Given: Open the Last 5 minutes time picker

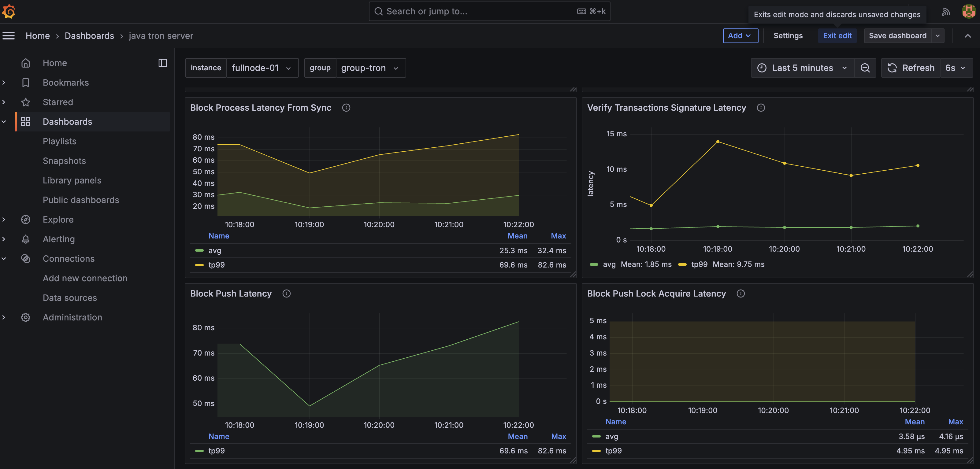Looking at the screenshot, I should (803, 68).
